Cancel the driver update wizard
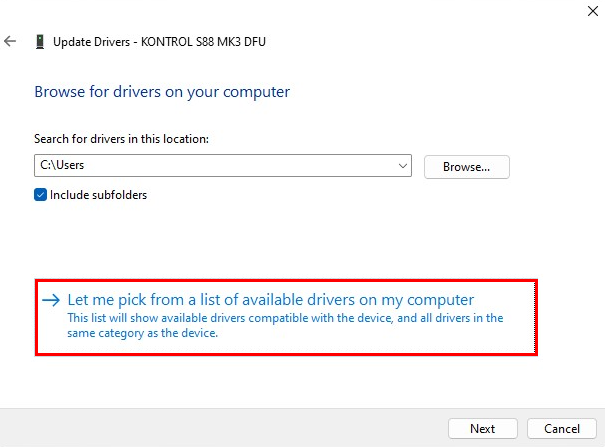The width and height of the screenshot is (605, 447). pos(562,428)
